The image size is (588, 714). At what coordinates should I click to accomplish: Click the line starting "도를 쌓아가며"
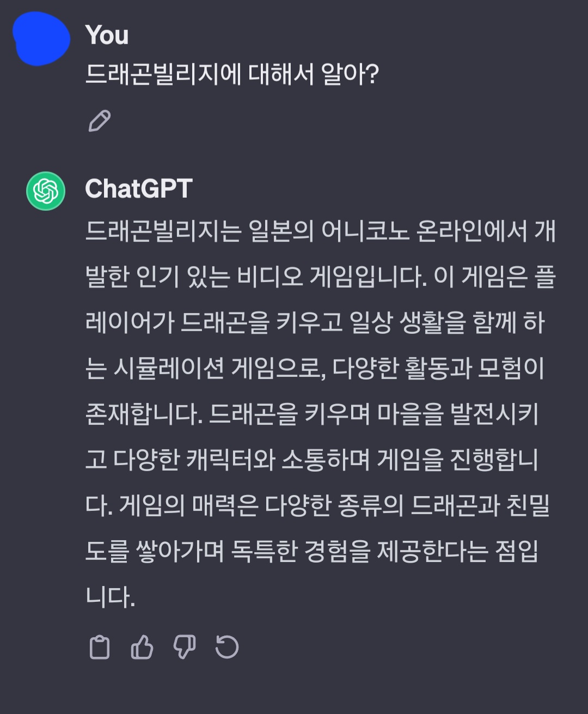312,552
